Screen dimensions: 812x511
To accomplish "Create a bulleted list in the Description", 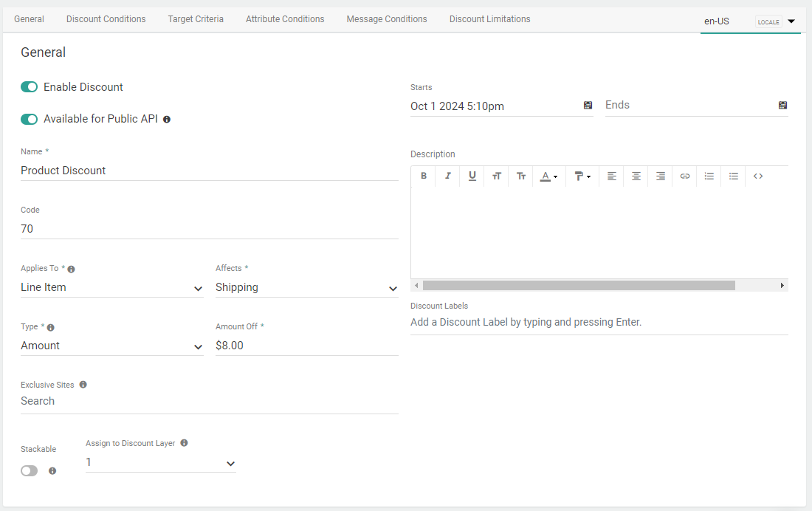I will (733, 176).
